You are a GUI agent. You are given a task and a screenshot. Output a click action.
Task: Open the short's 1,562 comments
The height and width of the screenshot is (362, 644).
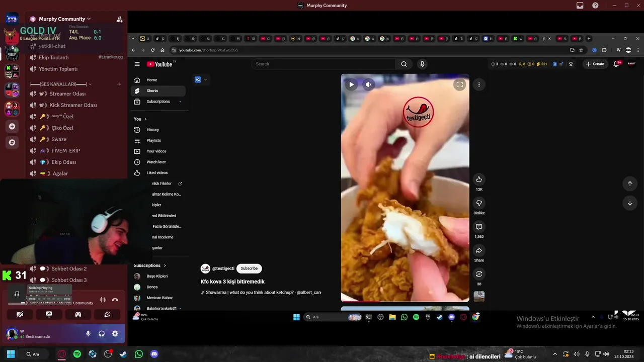479,227
